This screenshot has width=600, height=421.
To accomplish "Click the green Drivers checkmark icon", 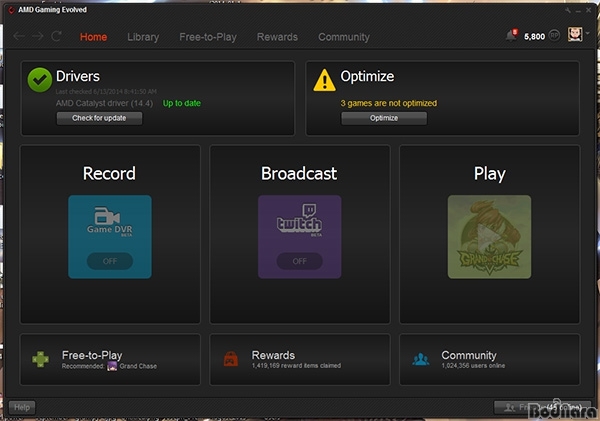I will pyautogui.click(x=39, y=79).
